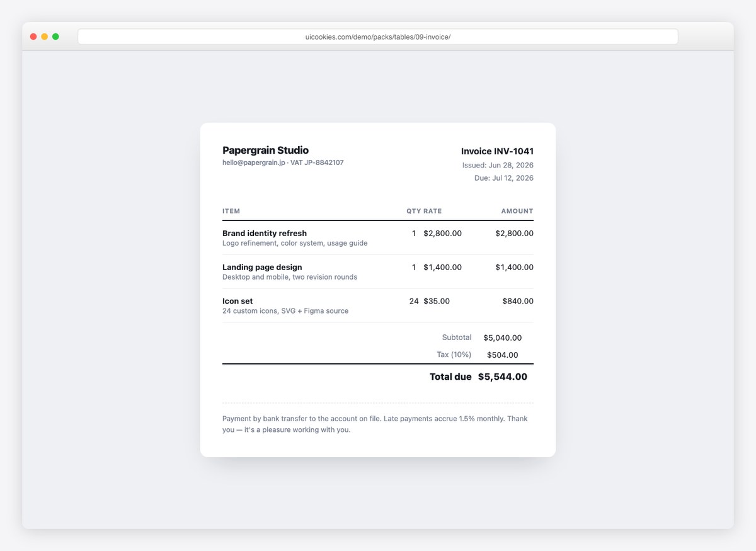Select the $5,544.00 total amount
Viewport: 756px width, 551px height.
tap(503, 377)
